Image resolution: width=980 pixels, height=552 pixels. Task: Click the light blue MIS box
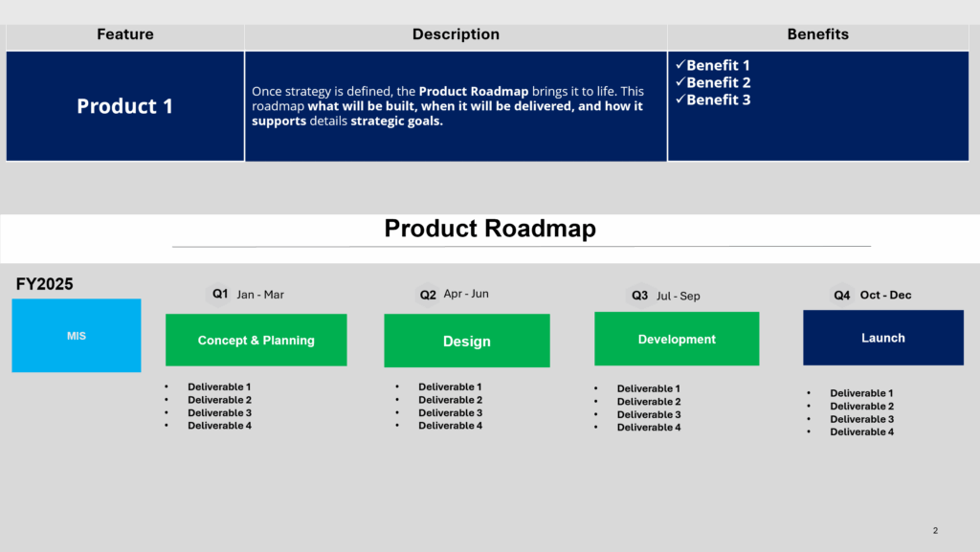(x=77, y=335)
